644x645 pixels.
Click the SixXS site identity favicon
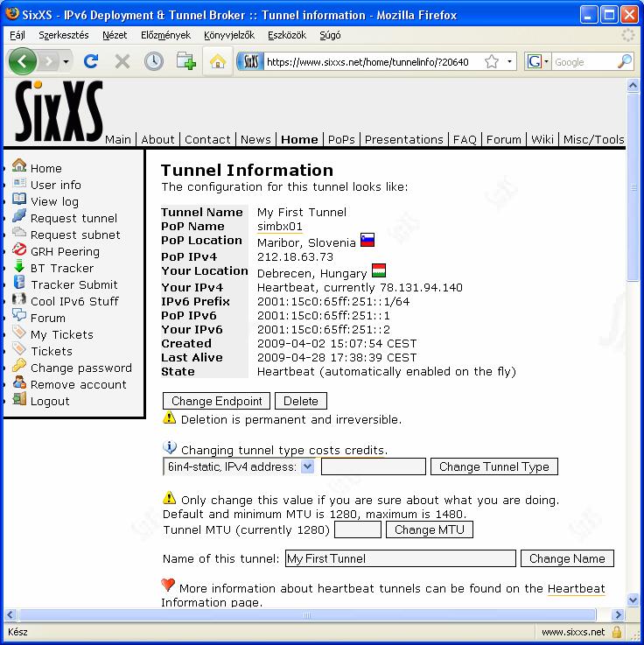coord(250,62)
